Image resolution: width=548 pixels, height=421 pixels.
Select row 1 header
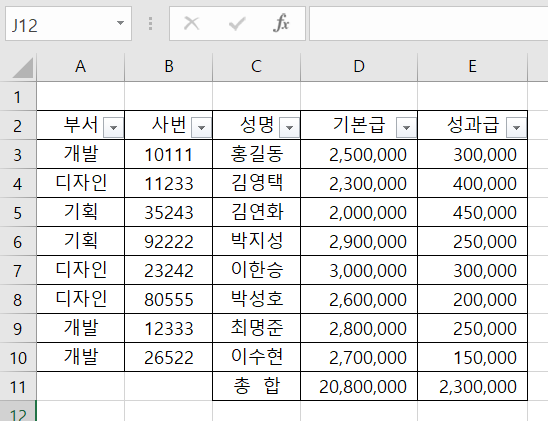[x=18, y=96]
